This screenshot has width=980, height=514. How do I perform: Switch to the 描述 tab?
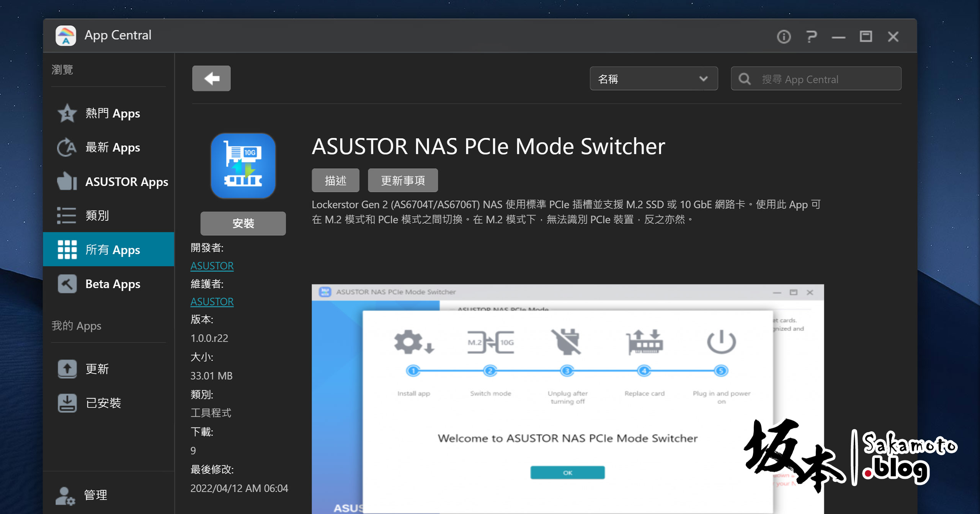pyautogui.click(x=335, y=180)
